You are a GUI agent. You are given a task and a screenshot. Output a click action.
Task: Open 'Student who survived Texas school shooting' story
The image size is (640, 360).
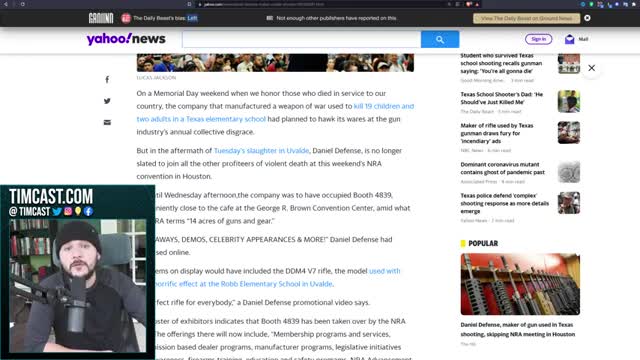[501, 63]
